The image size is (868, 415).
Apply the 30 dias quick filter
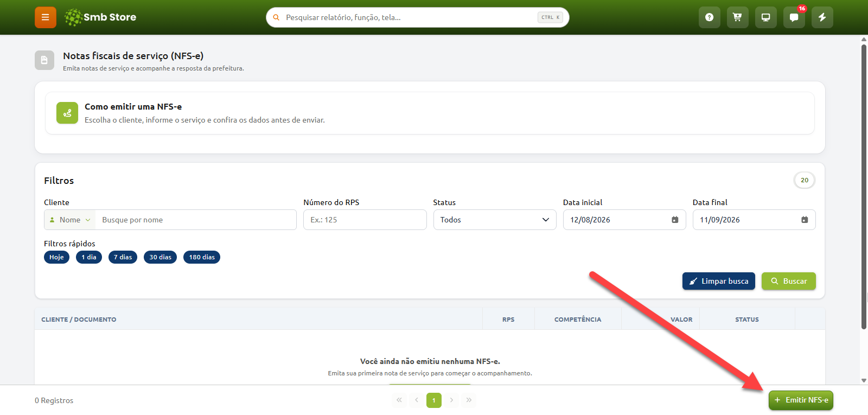pos(160,257)
